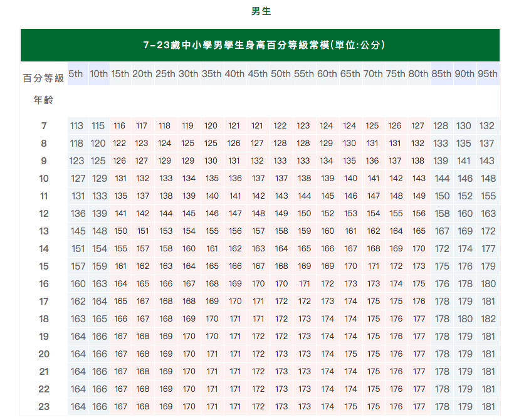Click the age 20 row label
509x420 pixels.
(x=44, y=354)
